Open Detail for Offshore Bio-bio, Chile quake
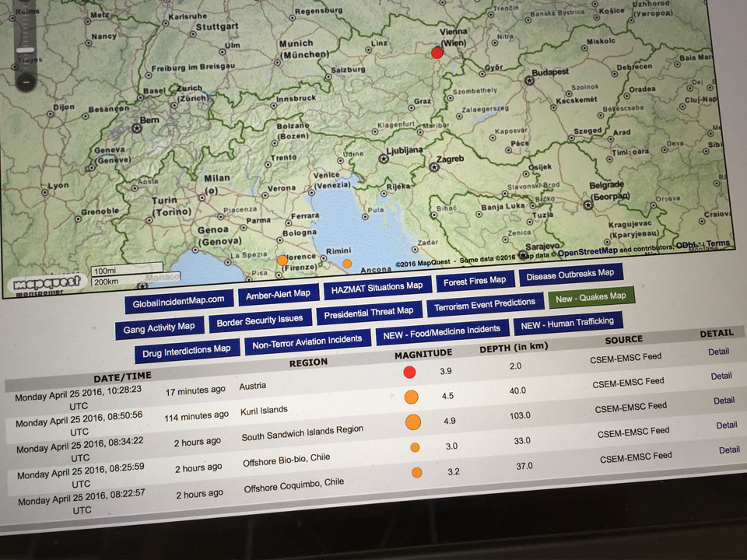Image resolution: width=747 pixels, height=560 pixels. pyautogui.click(x=727, y=425)
